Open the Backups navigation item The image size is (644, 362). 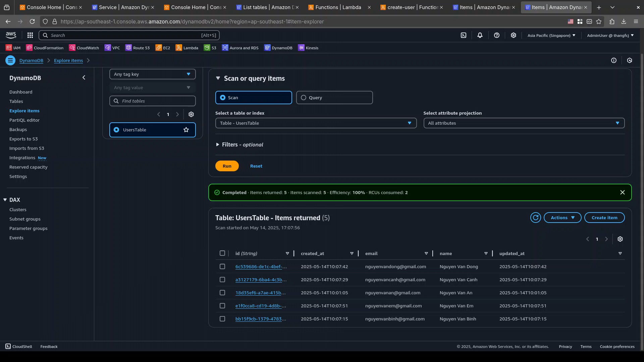tap(18, 129)
